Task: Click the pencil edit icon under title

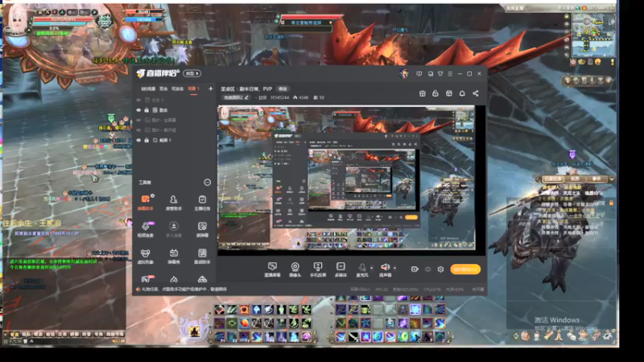Action: [x=246, y=97]
